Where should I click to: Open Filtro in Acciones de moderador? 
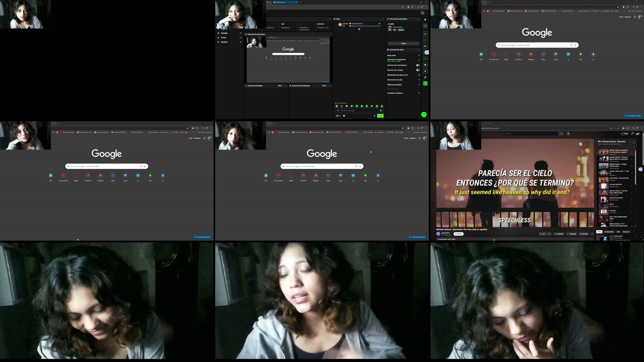(324, 86)
